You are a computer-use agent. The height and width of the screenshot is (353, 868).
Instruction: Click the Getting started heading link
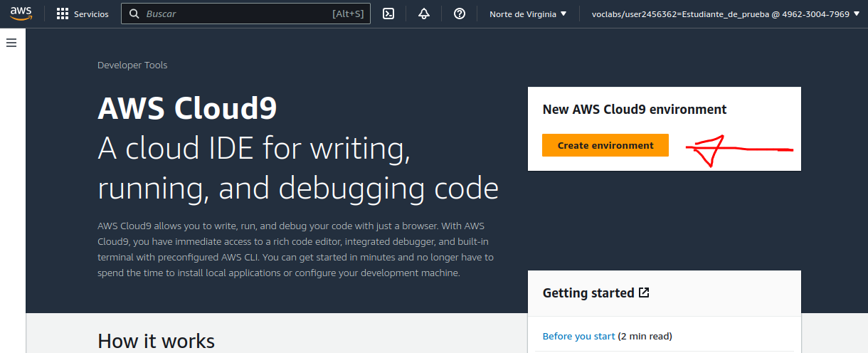(x=588, y=293)
